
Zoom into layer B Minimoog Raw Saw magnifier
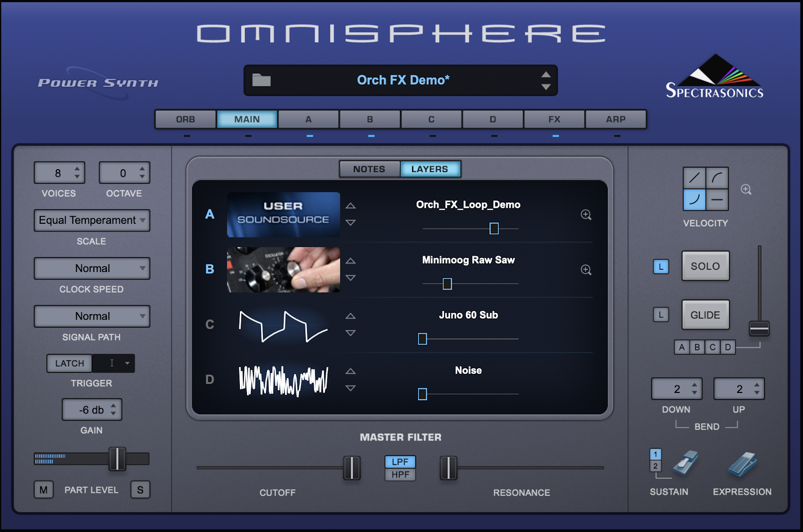tap(586, 270)
